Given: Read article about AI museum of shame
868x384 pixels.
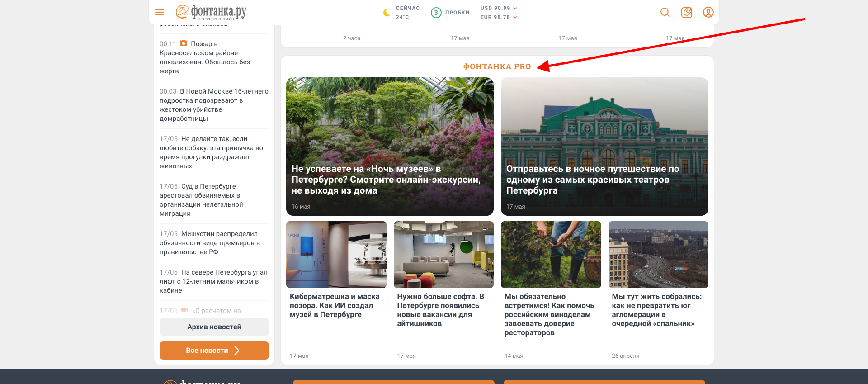Looking at the screenshot, I should point(335,305).
